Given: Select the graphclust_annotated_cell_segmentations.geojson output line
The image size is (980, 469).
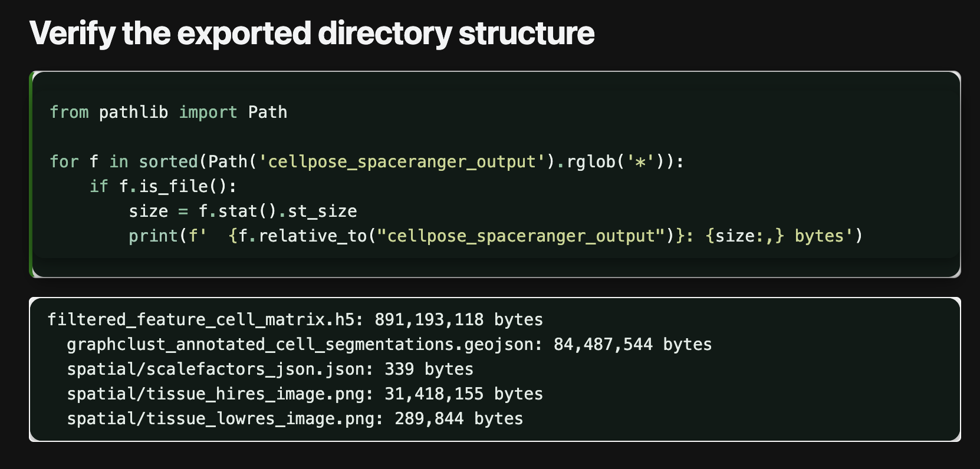Looking at the screenshot, I should pyautogui.click(x=389, y=344).
